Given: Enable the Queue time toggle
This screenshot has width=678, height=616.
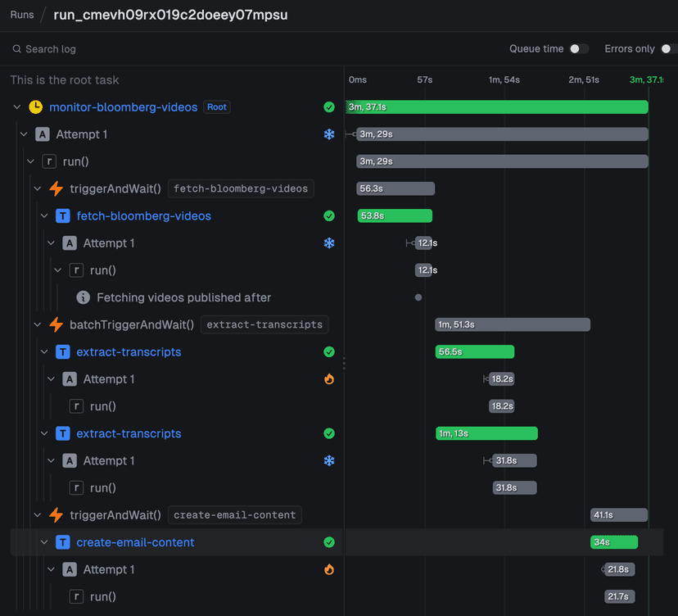Looking at the screenshot, I should 579,49.
